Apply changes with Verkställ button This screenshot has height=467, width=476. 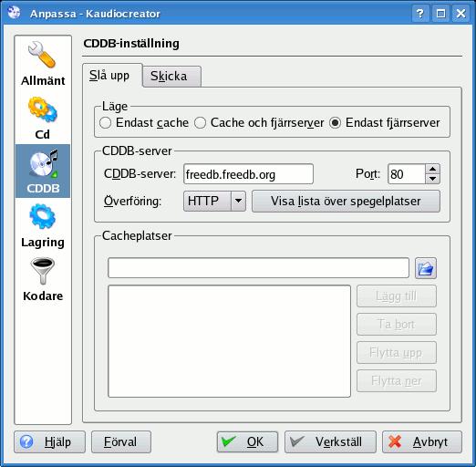click(330, 441)
